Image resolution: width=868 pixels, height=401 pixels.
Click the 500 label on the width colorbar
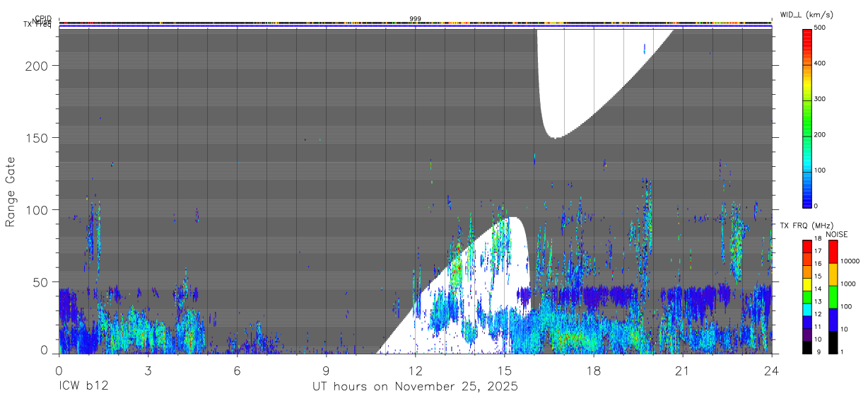coord(821,28)
